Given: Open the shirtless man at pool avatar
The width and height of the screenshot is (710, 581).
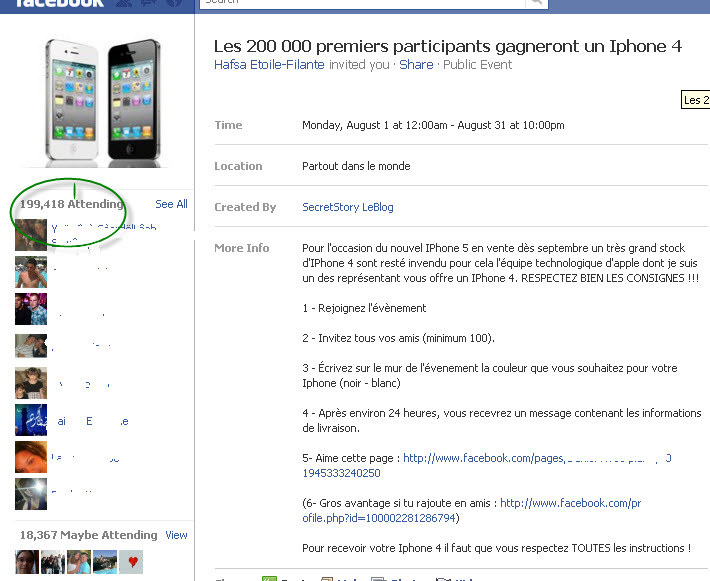Looking at the screenshot, I should [x=31, y=272].
